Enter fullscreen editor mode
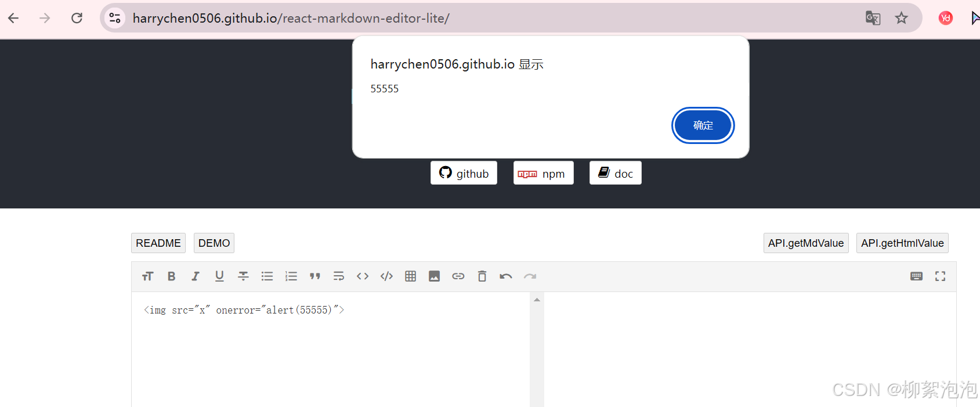The width and height of the screenshot is (980, 407). pos(941,276)
